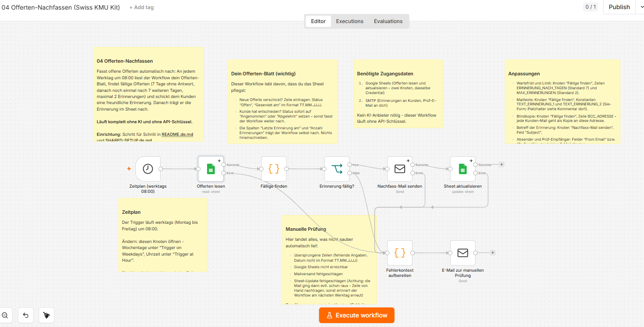Image resolution: width=644 pixels, height=327 pixels.
Task: Select the Manuelle Prüfung sticky note
Action: pyautogui.click(x=329, y=260)
